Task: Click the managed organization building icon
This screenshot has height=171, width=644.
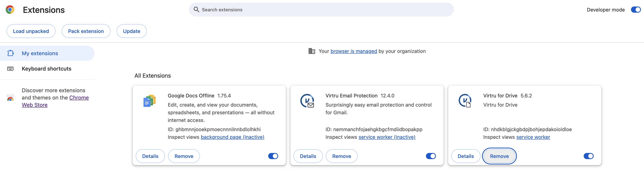Action: click(311, 51)
